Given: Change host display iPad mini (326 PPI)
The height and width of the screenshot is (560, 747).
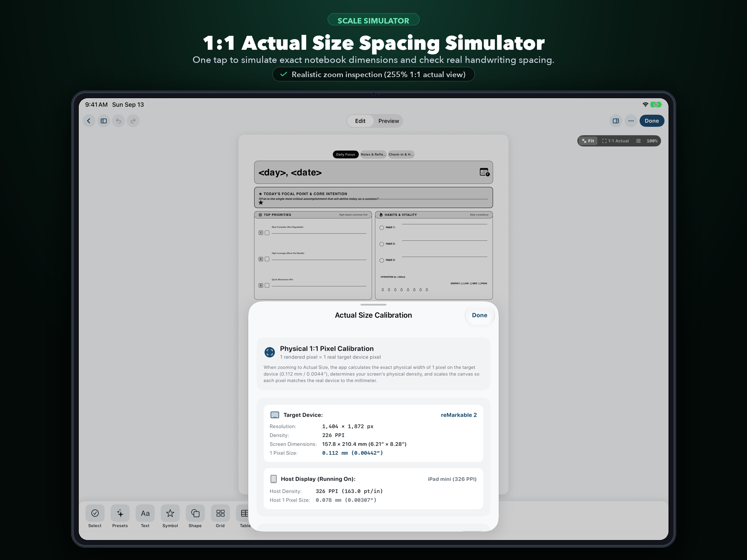Looking at the screenshot, I should pos(452,479).
